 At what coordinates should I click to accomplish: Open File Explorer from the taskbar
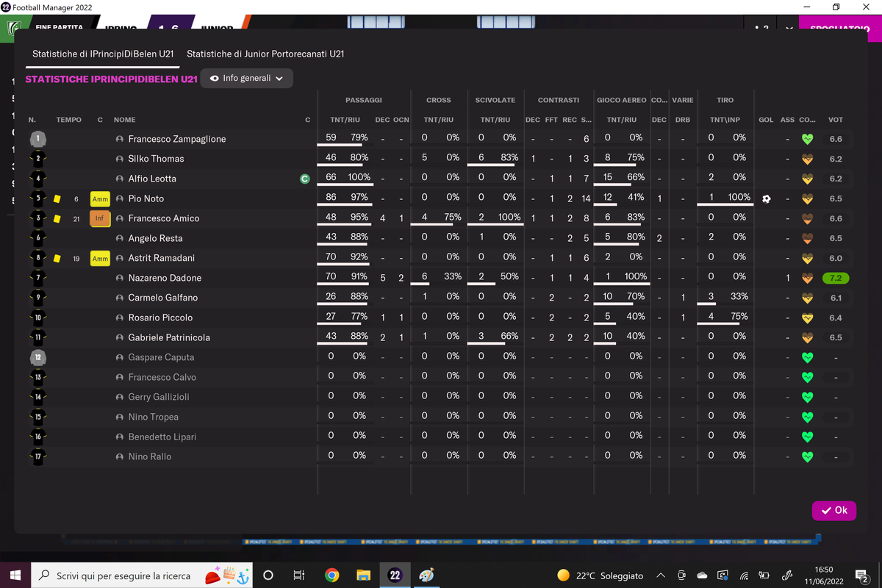(x=363, y=575)
